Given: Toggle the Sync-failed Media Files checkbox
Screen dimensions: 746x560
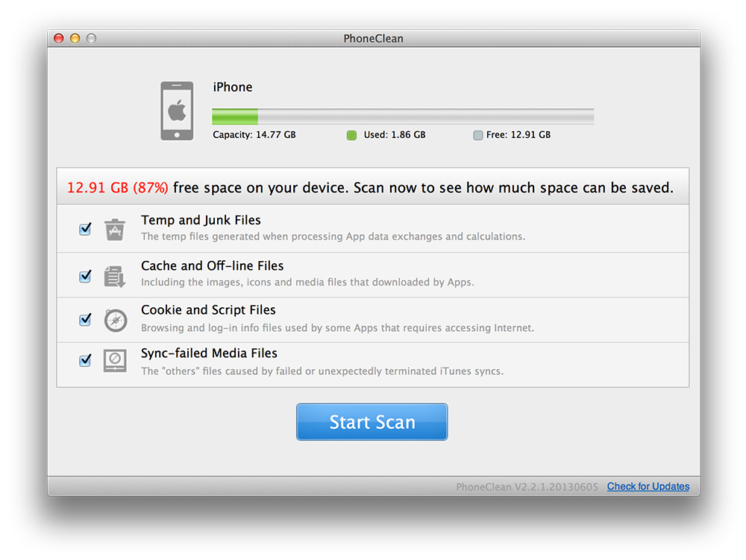Looking at the screenshot, I should (85, 360).
